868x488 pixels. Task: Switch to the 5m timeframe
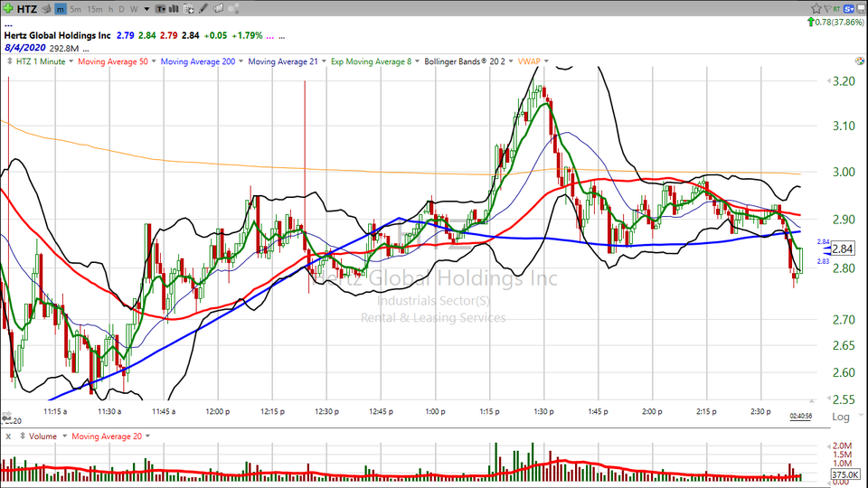[x=76, y=9]
